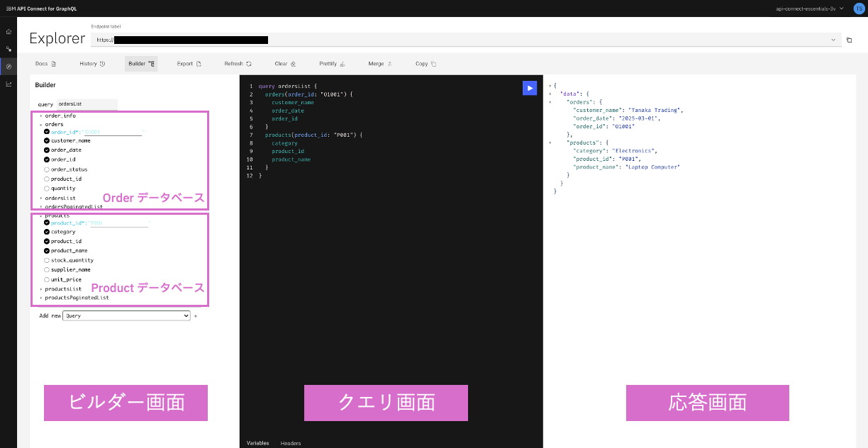Collapse the "orders" object in response
Image resolution: width=868 pixels, height=448 pixels.
click(550, 102)
